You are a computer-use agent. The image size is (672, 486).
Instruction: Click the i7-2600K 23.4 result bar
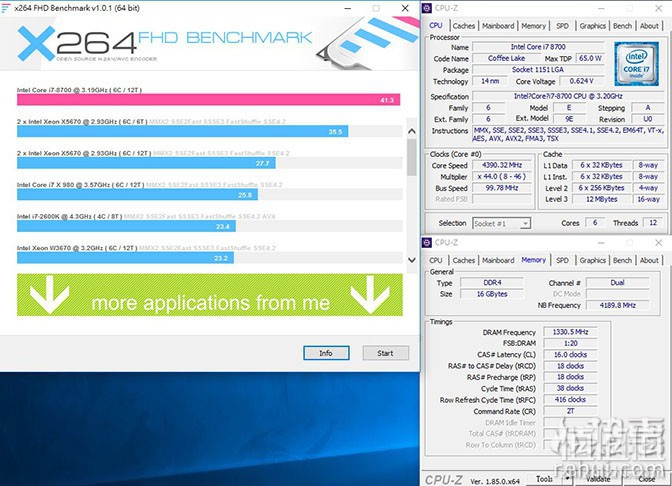point(126,226)
